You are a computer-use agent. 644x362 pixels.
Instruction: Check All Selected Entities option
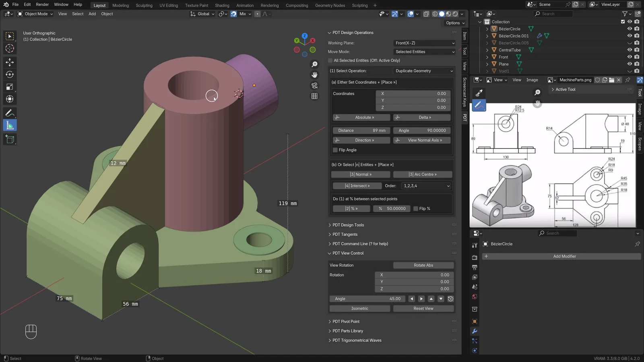330,60
